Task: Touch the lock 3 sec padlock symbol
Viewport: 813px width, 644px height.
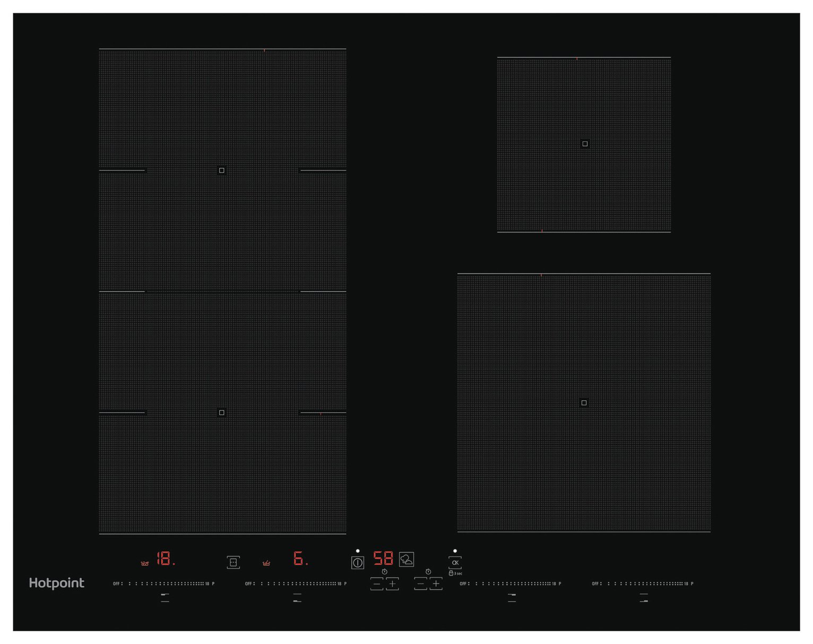Action: point(451,573)
